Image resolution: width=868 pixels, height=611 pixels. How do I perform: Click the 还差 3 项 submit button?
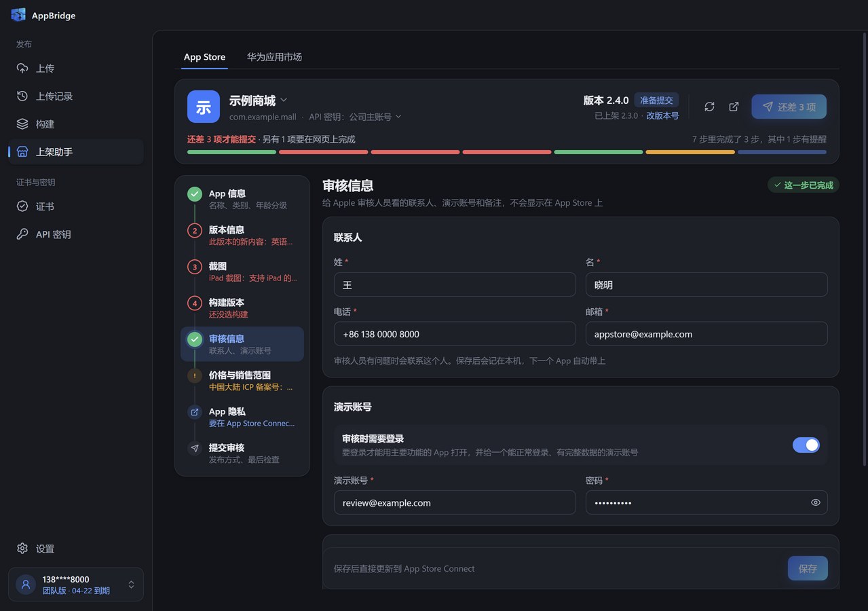click(789, 107)
